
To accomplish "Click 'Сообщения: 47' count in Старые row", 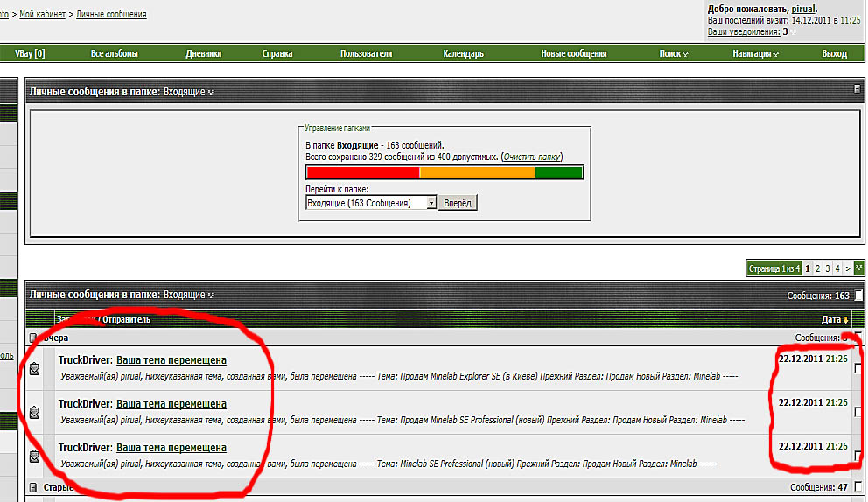I will (x=819, y=488).
